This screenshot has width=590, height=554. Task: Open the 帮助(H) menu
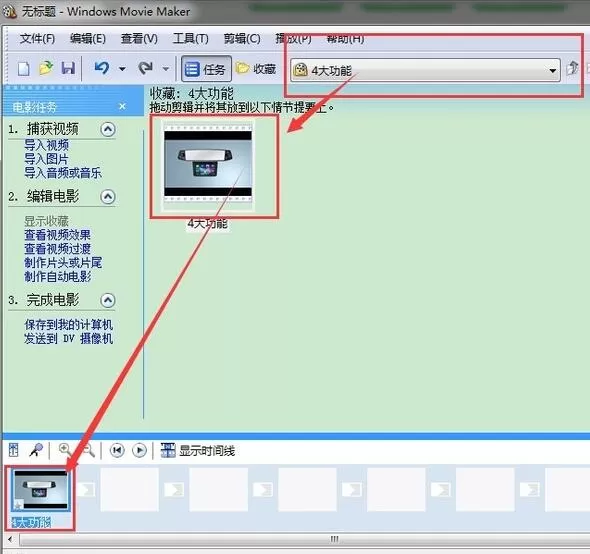point(345,38)
